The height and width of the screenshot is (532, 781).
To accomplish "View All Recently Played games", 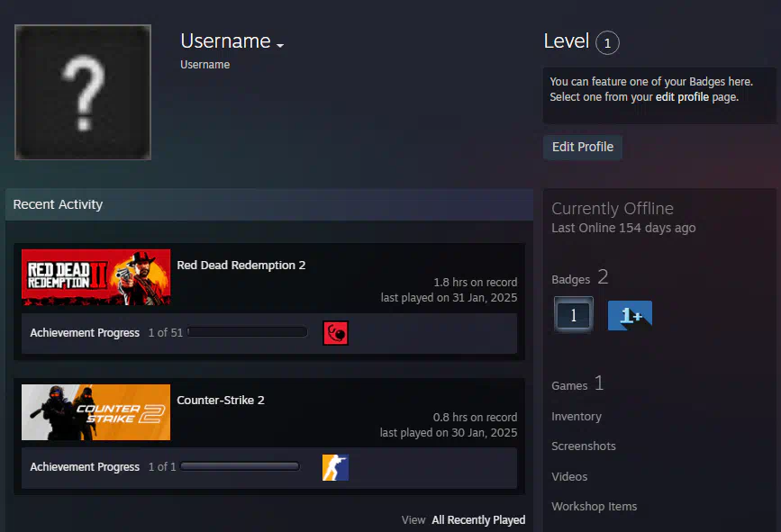I will point(477,520).
